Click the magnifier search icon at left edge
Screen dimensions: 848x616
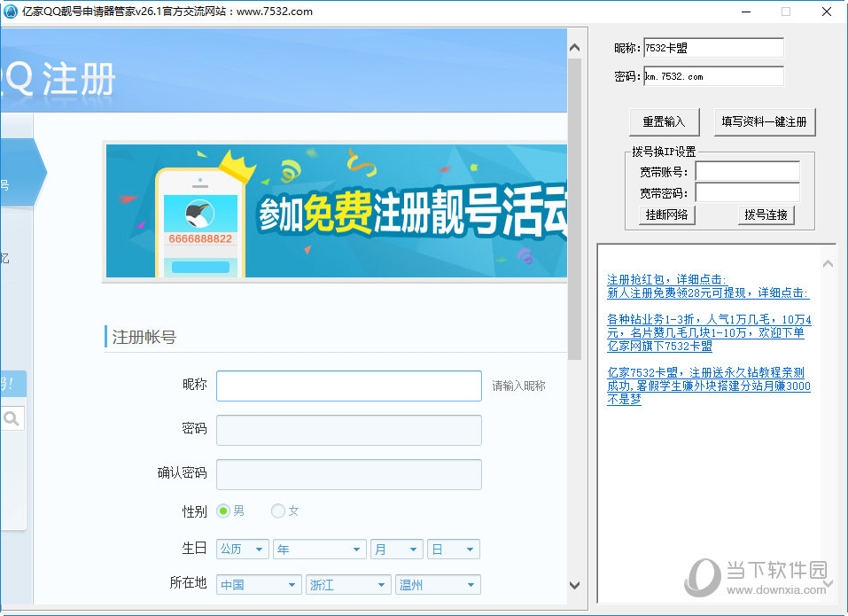tap(12, 418)
